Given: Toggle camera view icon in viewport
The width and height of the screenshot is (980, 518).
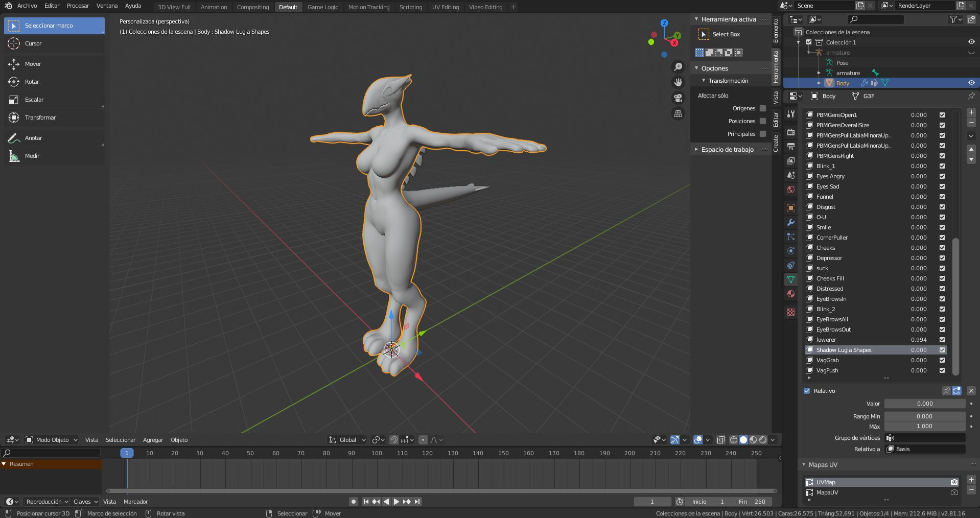Looking at the screenshot, I should tap(678, 98).
